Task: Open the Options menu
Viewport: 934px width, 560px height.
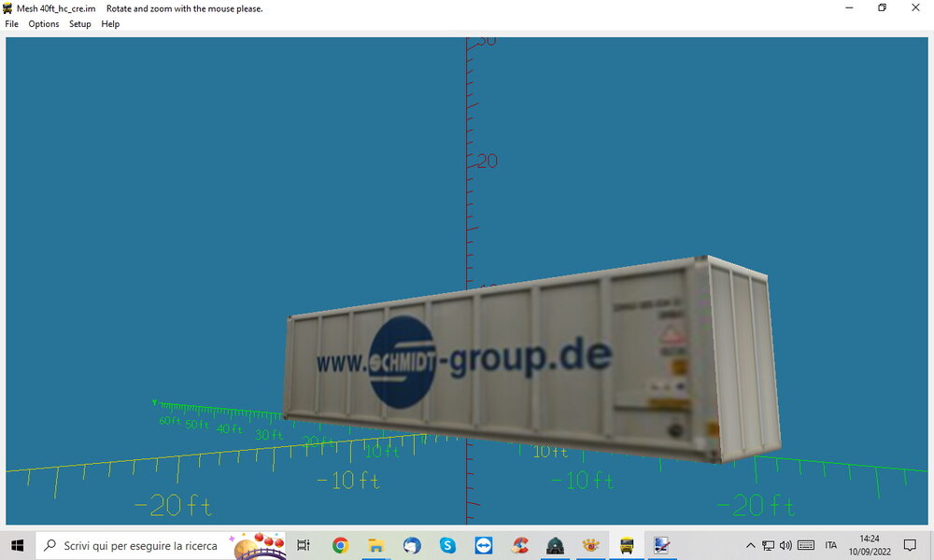Action: pyautogui.click(x=44, y=24)
